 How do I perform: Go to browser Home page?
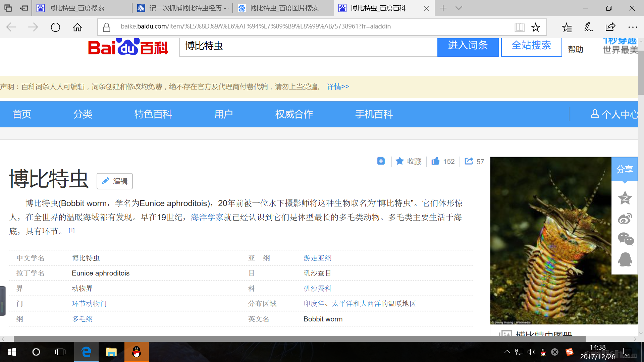click(x=77, y=27)
